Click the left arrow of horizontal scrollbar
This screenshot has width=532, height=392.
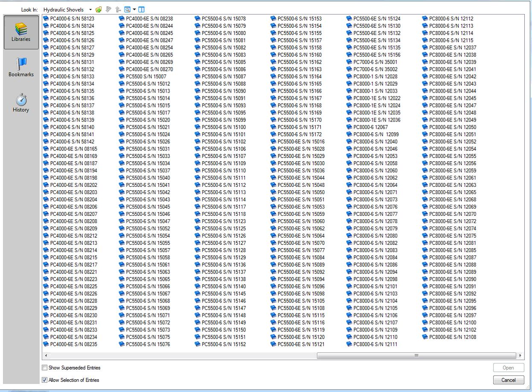coord(46,356)
